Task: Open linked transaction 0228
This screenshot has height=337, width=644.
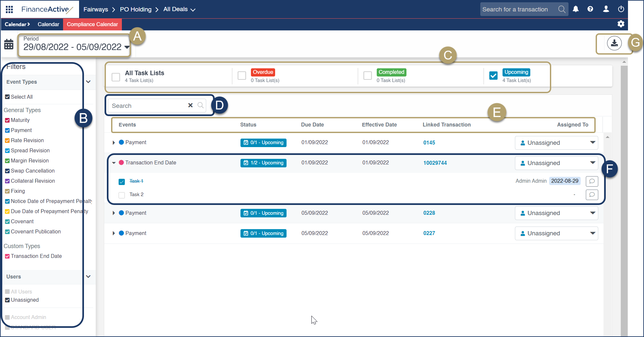Action: [x=429, y=213]
